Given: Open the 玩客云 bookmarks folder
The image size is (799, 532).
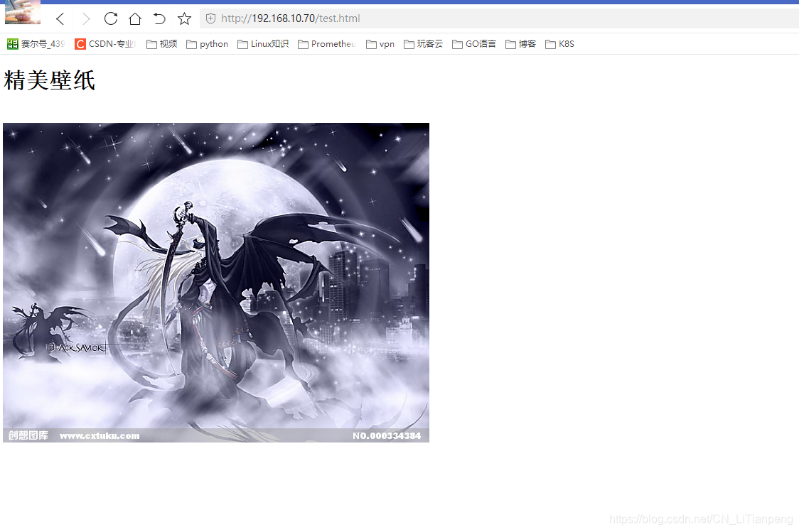Looking at the screenshot, I should point(424,44).
